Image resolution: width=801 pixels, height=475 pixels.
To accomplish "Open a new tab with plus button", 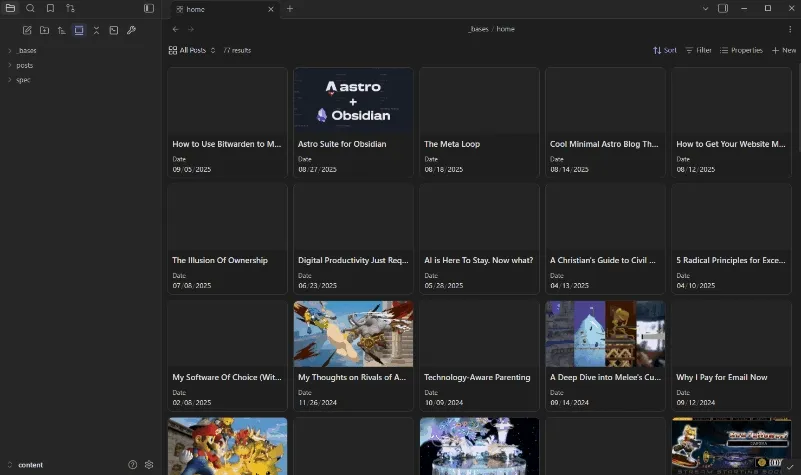I will [x=290, y=9].
